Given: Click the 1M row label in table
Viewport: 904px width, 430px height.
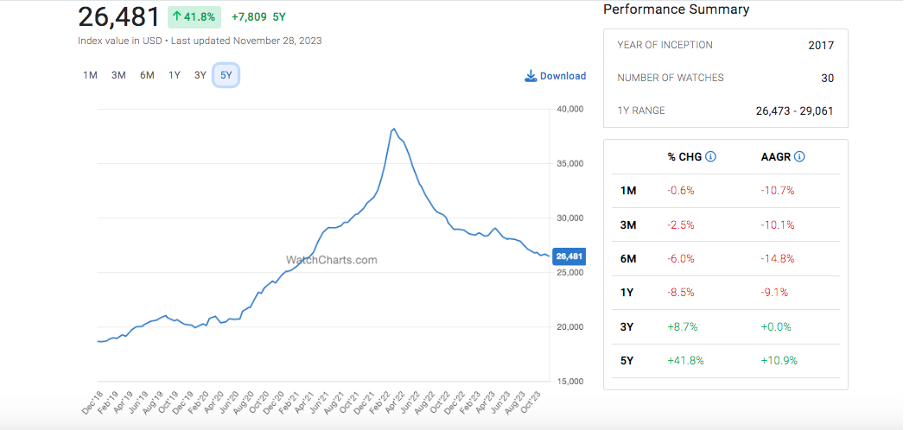Looking at the screenshot, I should [628, 191].
